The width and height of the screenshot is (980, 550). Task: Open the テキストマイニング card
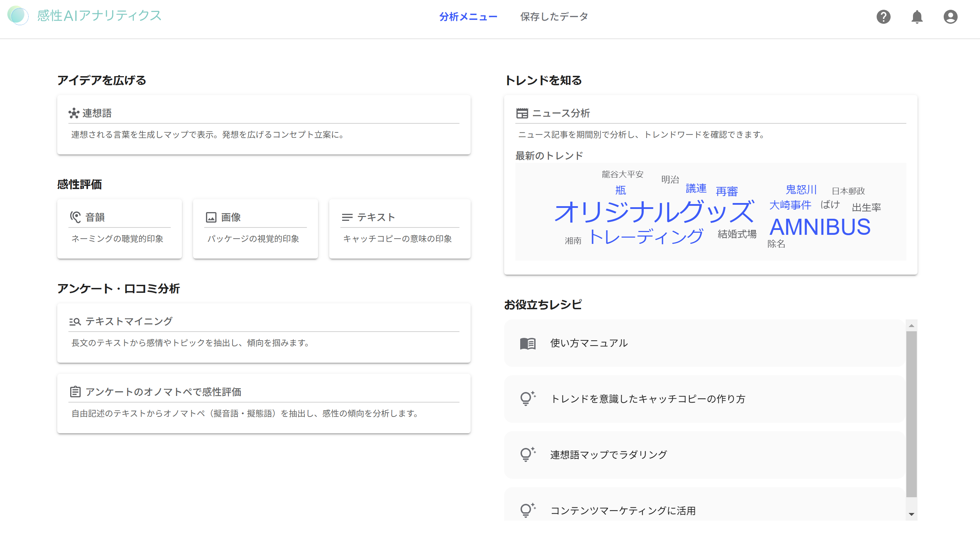coord(264,333)
